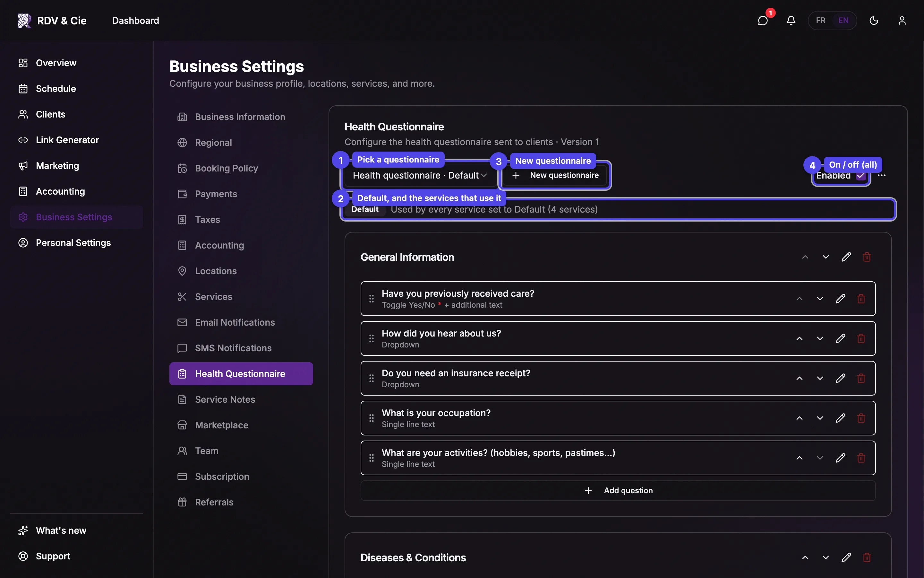
Task: Edit the 'Have you previously received care?' question
Action: pyautogui.click(x=840, y=299)
